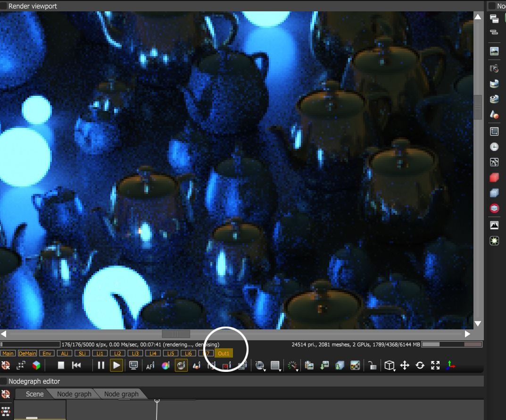Viewport: 506px width, 420px height.
Task: Save all render passes stacked icon
Action: click(340, 365)
